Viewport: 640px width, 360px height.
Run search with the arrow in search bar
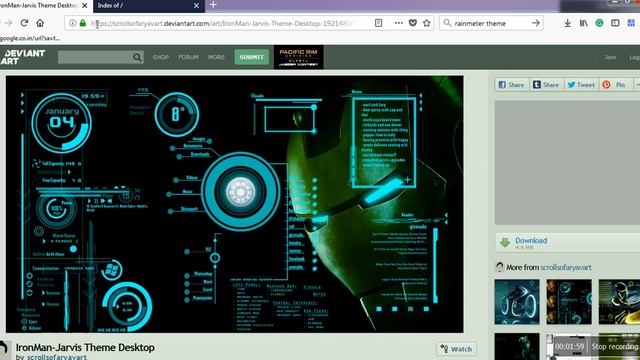coord(536,23)
